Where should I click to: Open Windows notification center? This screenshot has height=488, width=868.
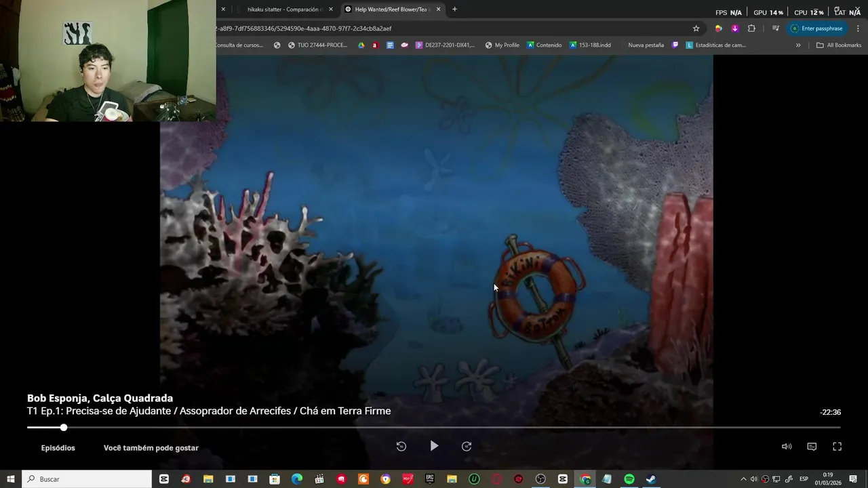tap(853, 479)
